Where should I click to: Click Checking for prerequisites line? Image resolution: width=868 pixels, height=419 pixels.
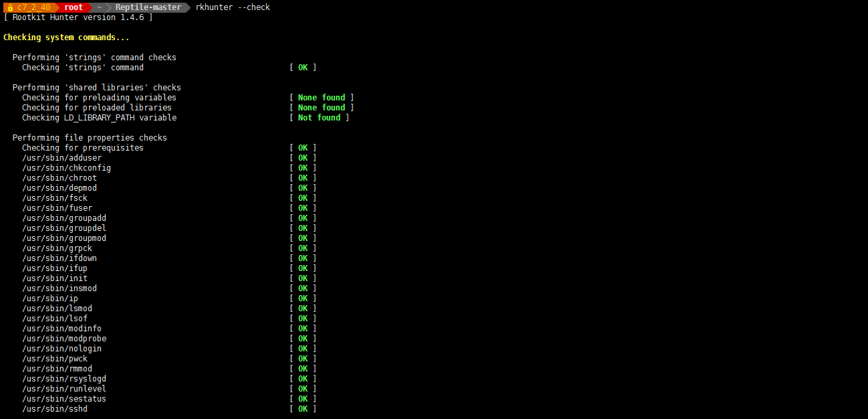point(83,148)
